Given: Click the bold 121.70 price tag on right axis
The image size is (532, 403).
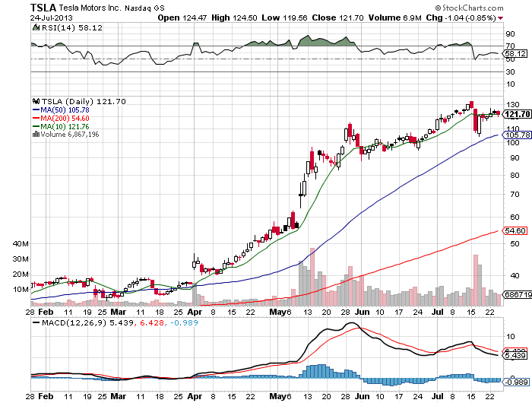Looking at the screenshot, I should tap(517, 114).
